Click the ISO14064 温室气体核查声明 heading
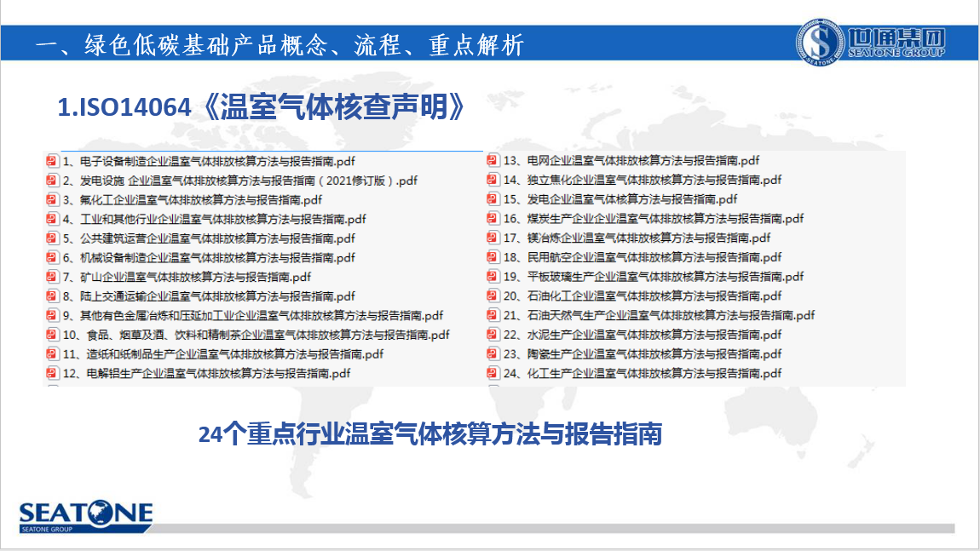Image resolution: width=980 pixels, height=551 pixels. tap(262, 106)
